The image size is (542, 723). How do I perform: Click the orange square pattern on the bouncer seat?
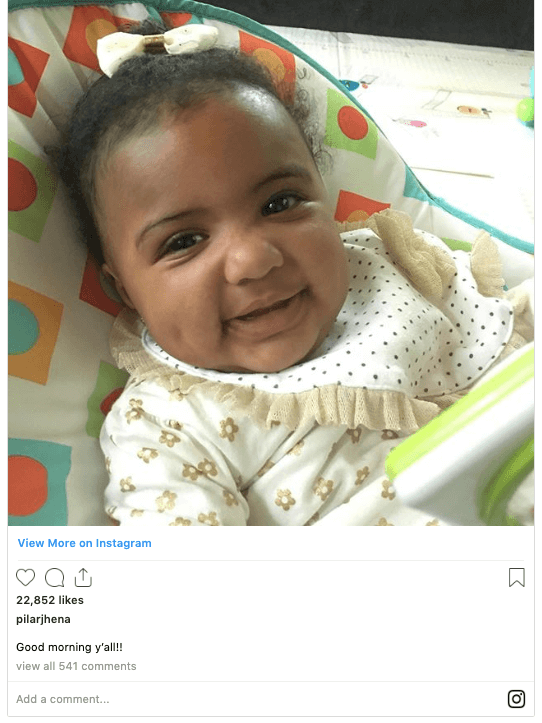point(35,333)
